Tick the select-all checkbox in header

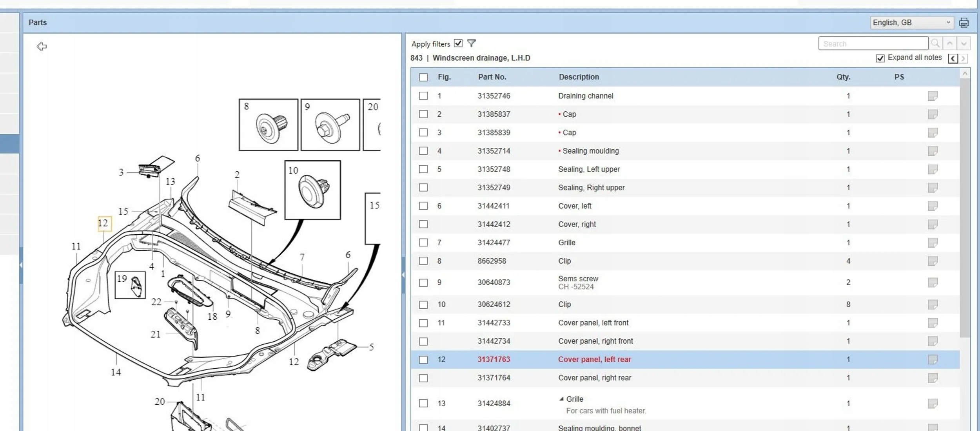pos(423,77)
